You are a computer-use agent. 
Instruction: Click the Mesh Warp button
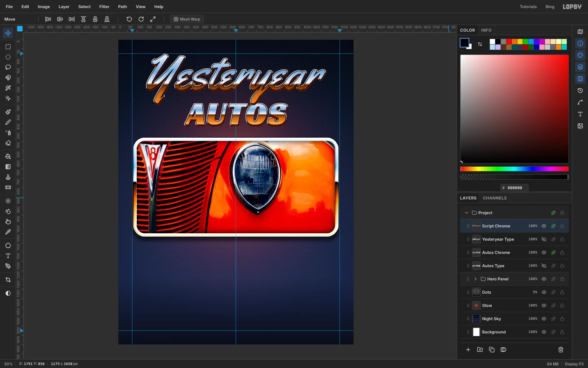(x=187, y=19)
